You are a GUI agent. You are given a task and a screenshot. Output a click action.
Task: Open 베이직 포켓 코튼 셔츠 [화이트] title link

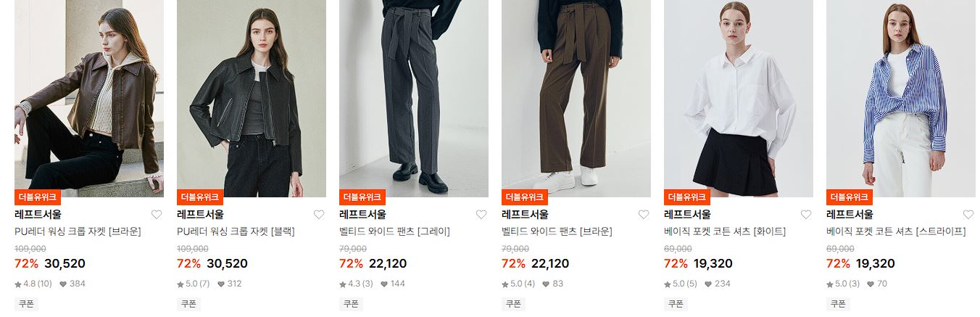pyautogui.click(x=725, y=232)
